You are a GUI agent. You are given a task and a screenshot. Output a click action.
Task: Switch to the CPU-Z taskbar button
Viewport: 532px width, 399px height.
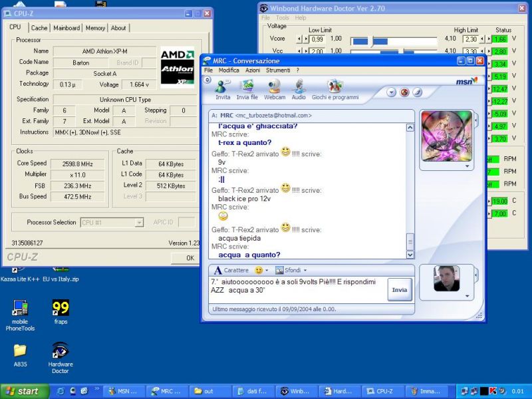click(383, 391)
